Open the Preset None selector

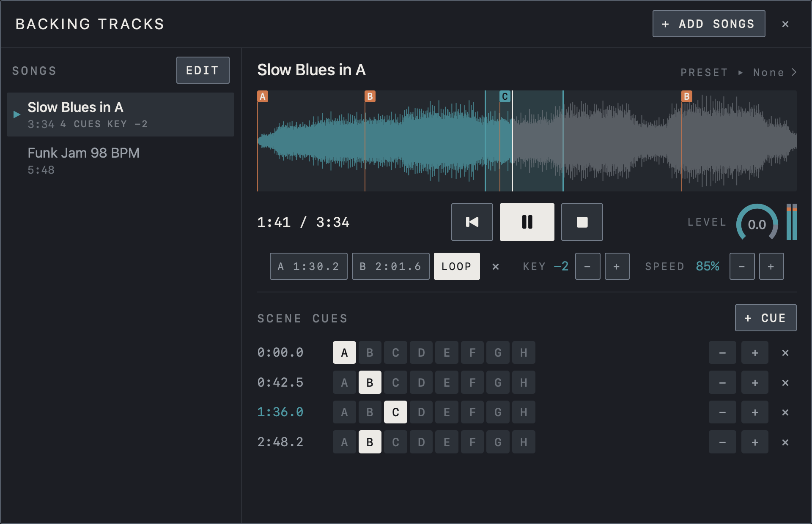[738, 73]
